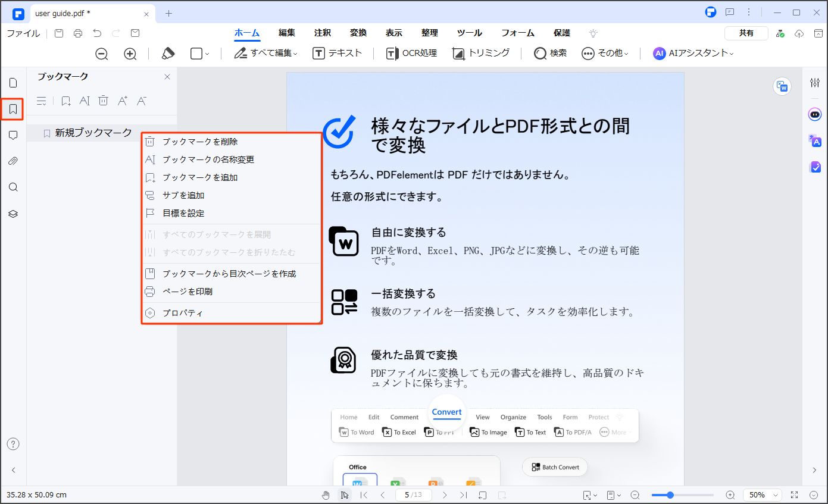Switch to the 保護 tab
Image resolution: width=828 pixels, height=504 pixels.
[562, 33]
